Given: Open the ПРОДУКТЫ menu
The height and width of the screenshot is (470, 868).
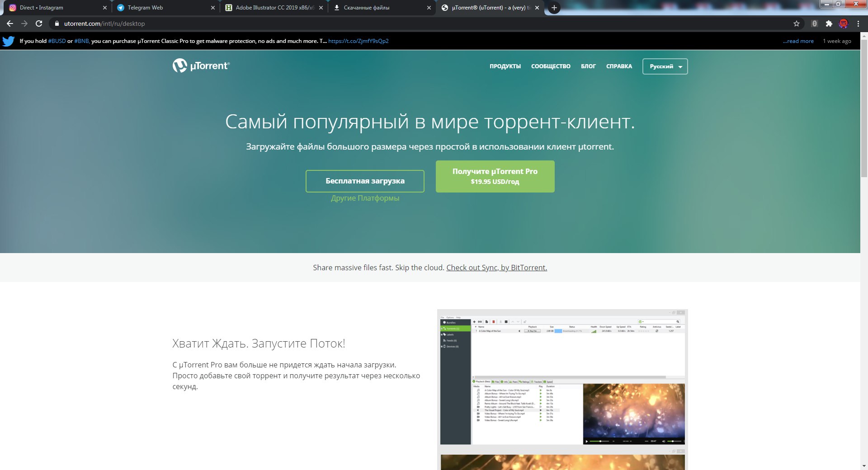Looking at the screenshot, I should (505, 66).
